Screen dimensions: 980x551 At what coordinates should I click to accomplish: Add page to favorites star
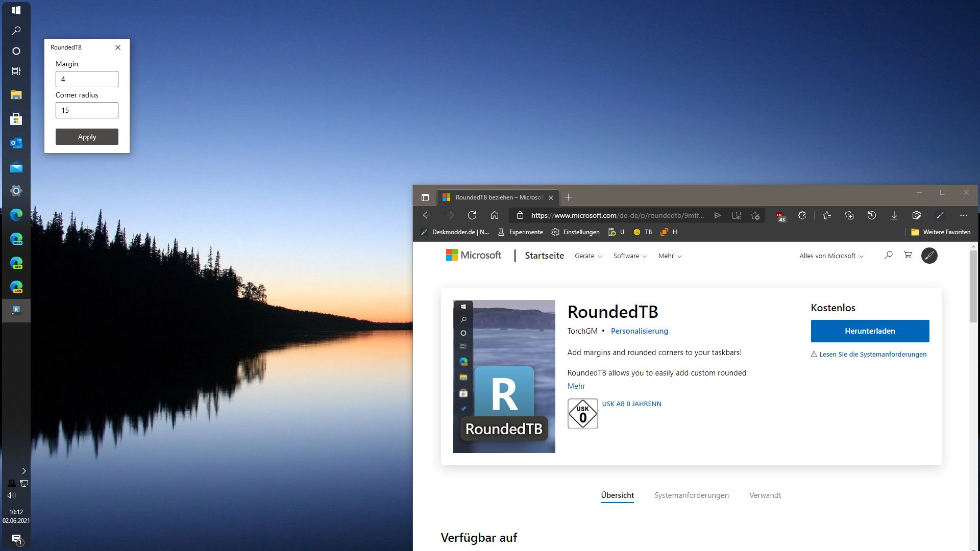point(755,215)
